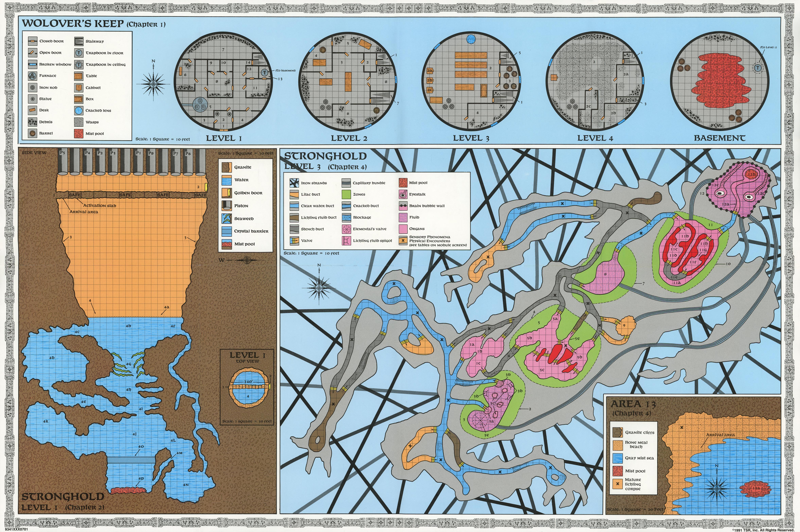Select the Cracked lens legend icon
Viewport: 800px width, 532px height.
(79, 111)
